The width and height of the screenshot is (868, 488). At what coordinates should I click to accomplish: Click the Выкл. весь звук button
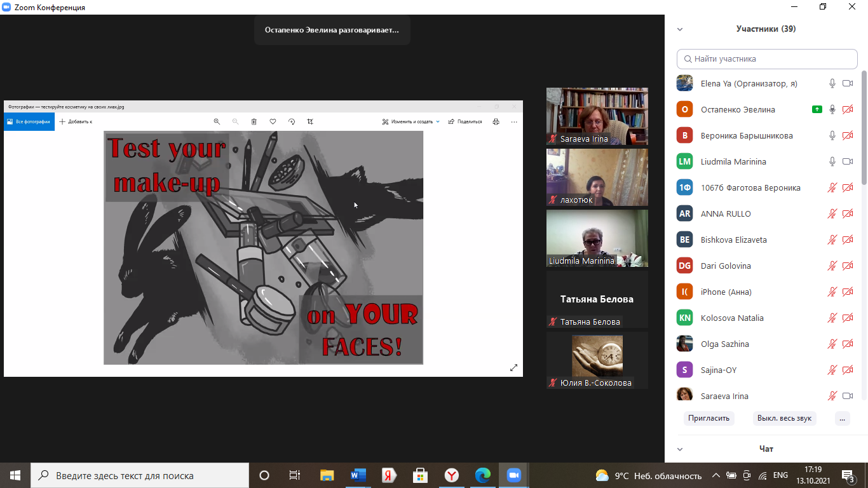(784, 418)
